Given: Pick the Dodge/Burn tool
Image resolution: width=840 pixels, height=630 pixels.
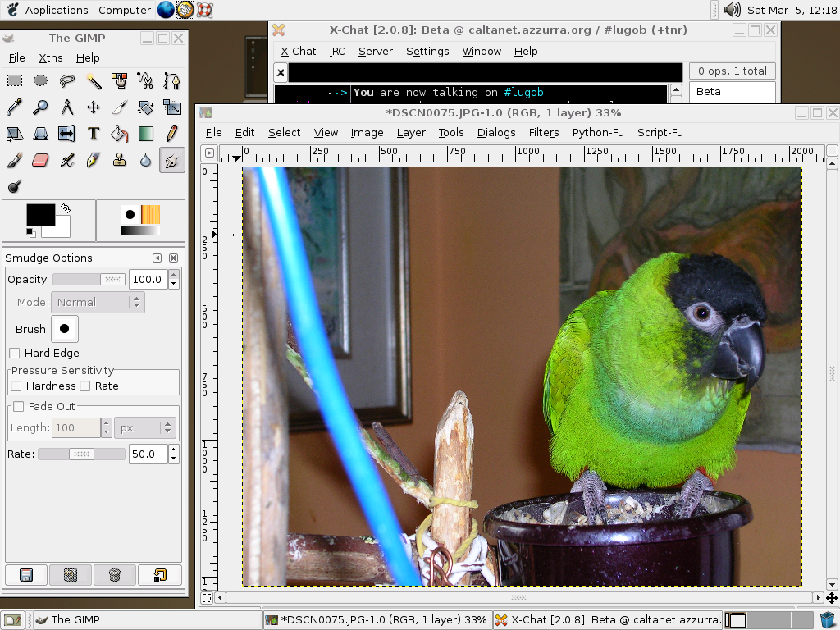Looking at the screenshot, I should (x=15, y=186).
